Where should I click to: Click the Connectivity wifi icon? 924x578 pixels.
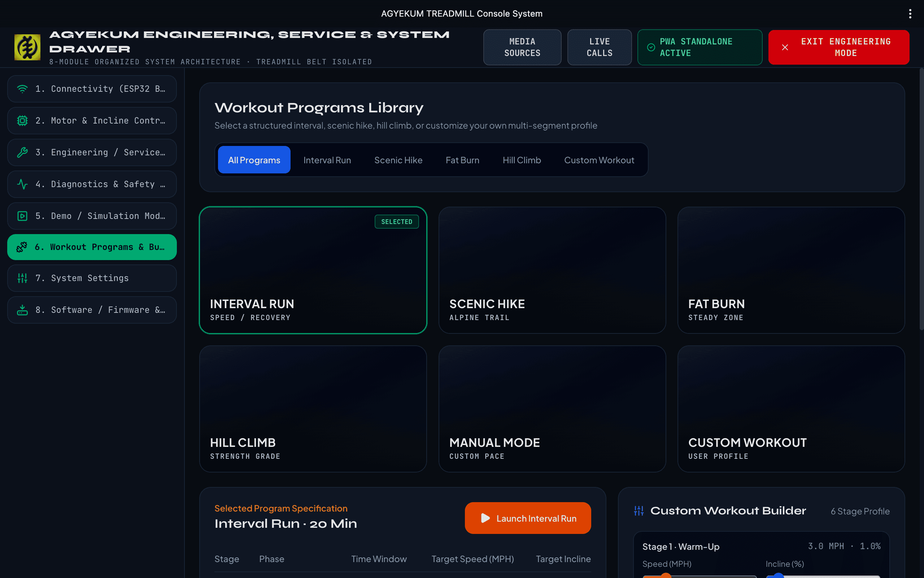pos(22,89)
